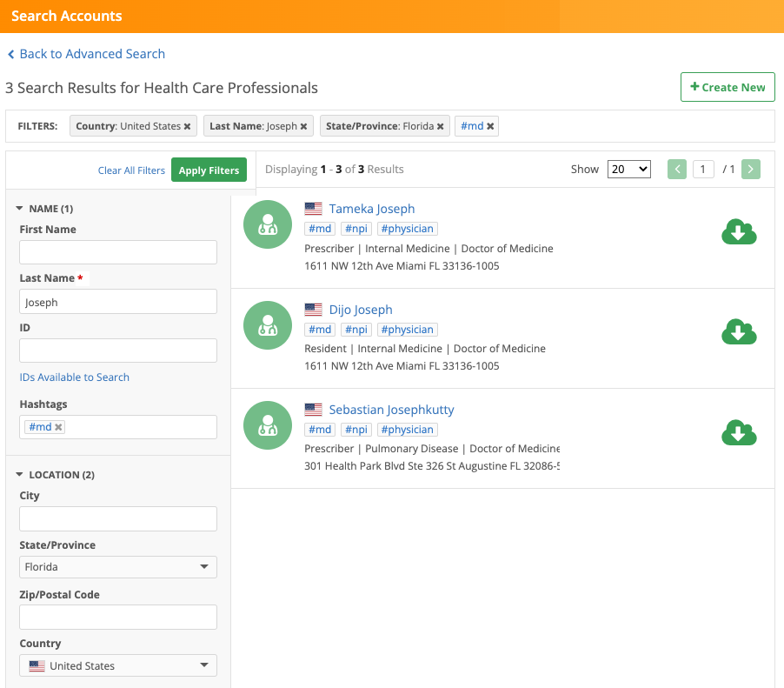Click the Create New button
This screenshot has width=784, height=688.
click(728, 87)
